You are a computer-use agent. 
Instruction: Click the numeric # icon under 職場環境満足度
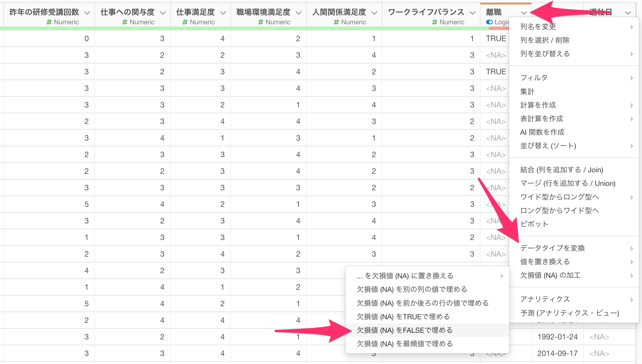pos(261,22)
